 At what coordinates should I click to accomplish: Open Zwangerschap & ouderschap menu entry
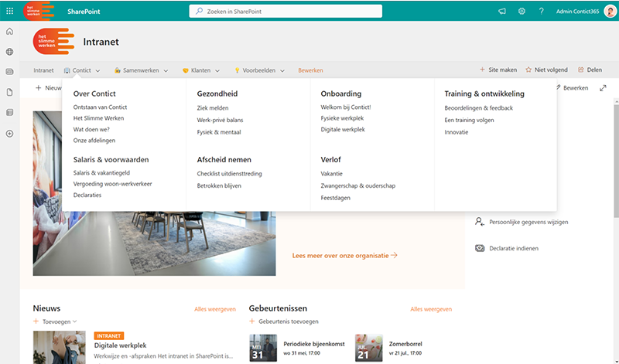pos(357,185)
